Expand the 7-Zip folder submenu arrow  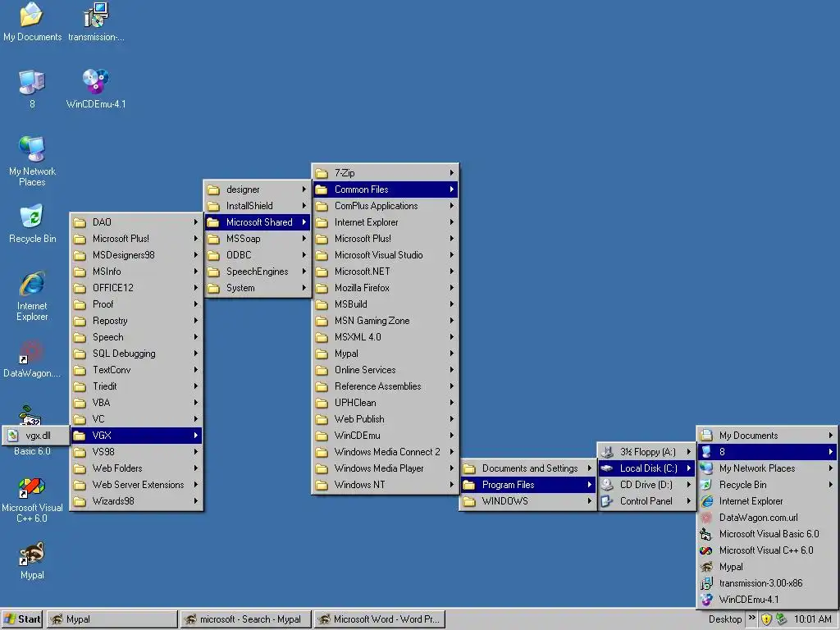(x=452, y=173)
